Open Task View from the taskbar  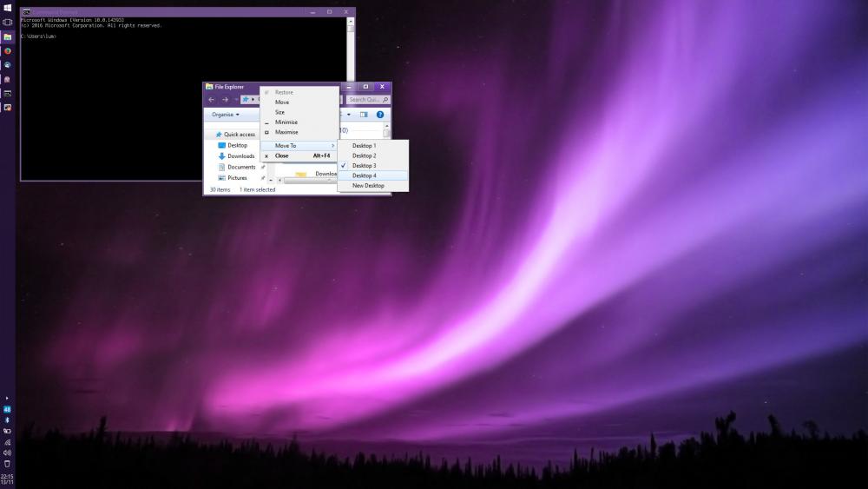pos(7,22)
